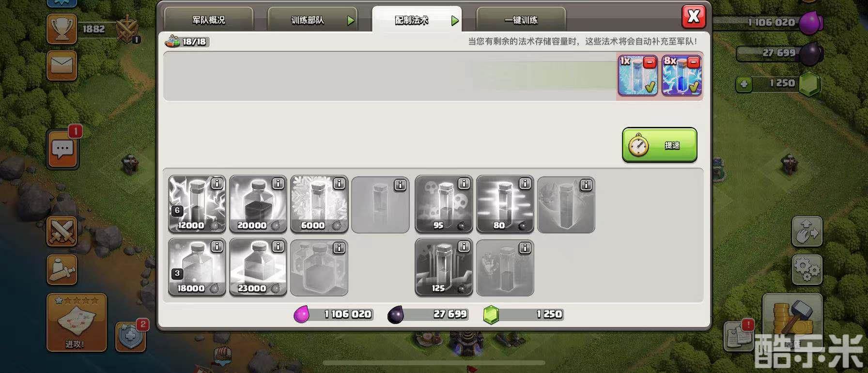
Task: Select the Poison spell costing 95
Action: point(444,204)
